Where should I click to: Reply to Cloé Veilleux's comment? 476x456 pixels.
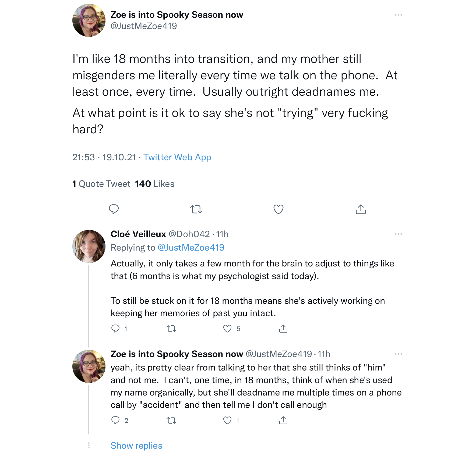[115, 329]
